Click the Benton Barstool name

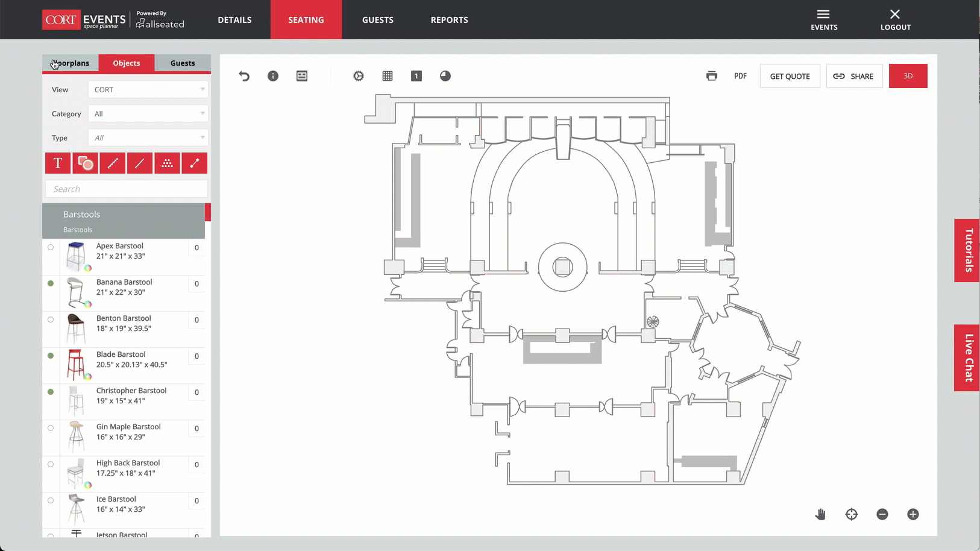point(124,318)
